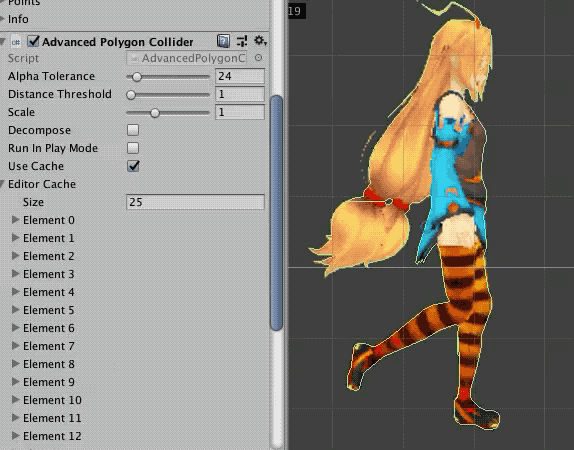Expand Element 8
Image resolution: width=574 pixels, height=450 pixels.
point(15,364)
